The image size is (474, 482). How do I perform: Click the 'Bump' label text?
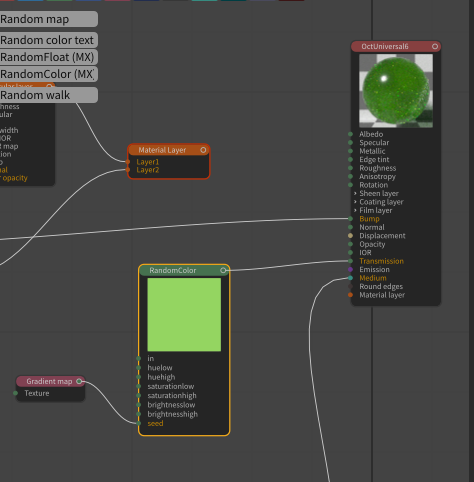(x=369, y=219)
